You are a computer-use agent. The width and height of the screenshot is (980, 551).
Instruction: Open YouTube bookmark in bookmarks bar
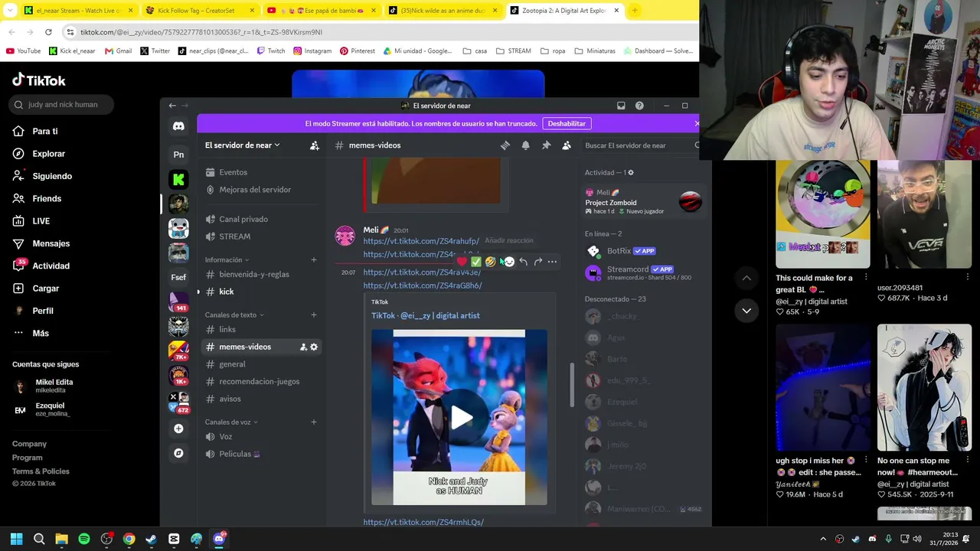pos(24,51)
